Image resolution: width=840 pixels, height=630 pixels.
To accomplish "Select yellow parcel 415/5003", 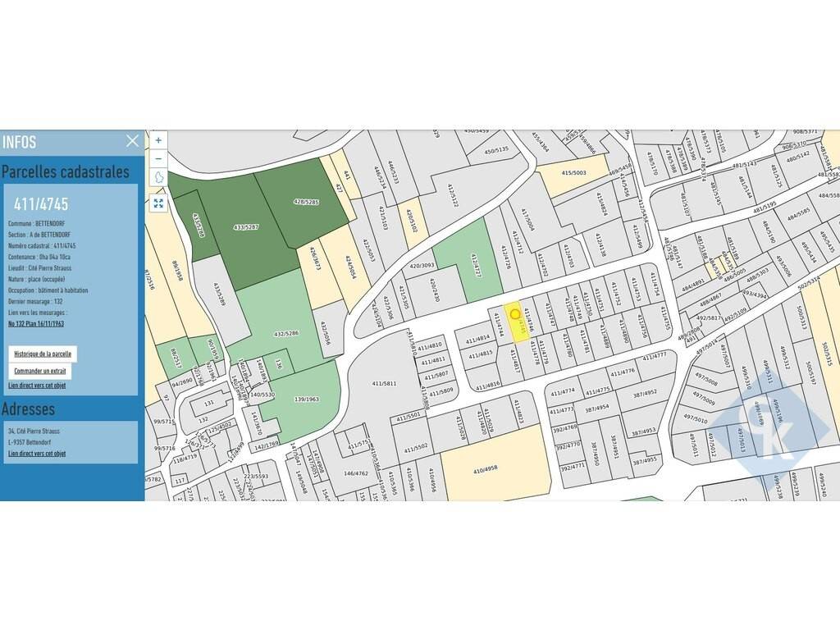I will point(573,174).
